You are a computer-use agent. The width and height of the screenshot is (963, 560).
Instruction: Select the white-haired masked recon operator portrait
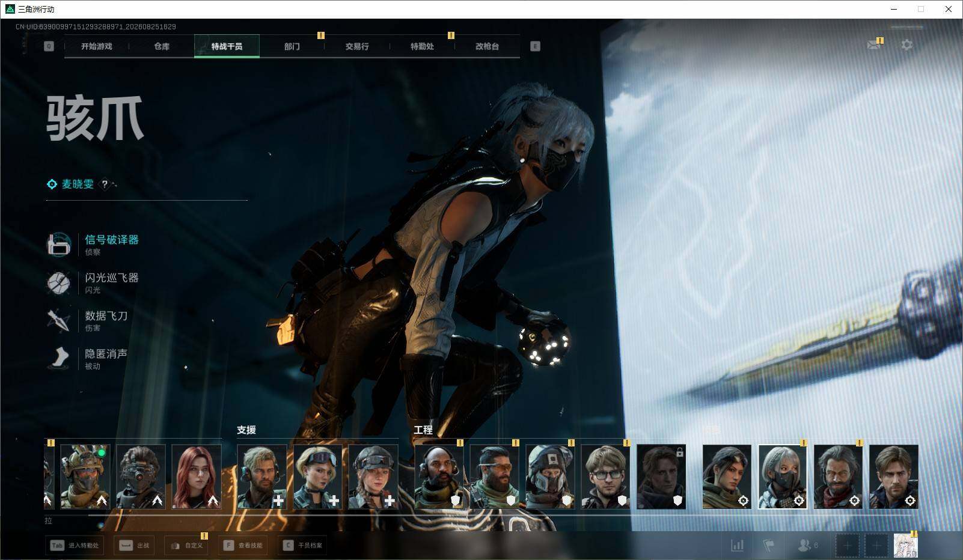pos(783,476)
